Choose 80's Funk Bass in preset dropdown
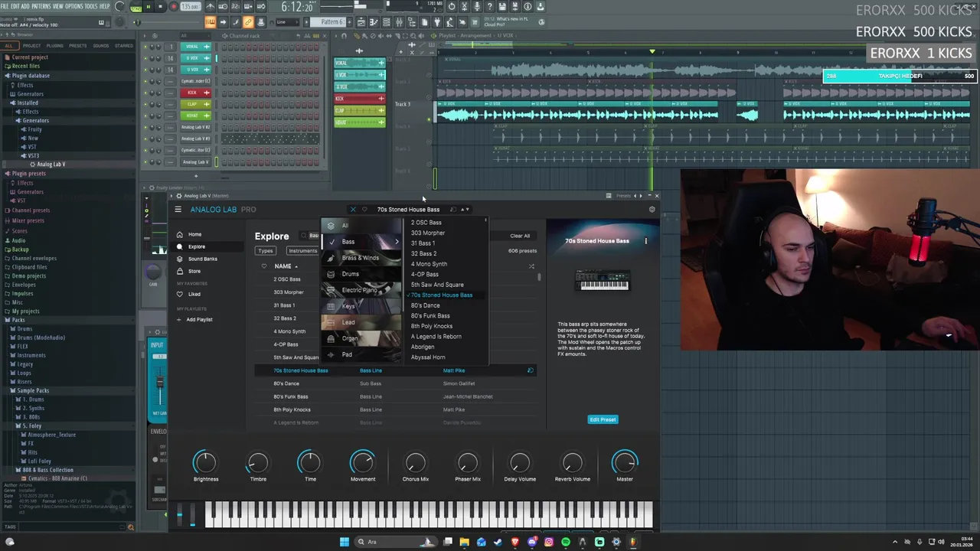This screenshot has height=551, width=980. click(x=430, y=316)
